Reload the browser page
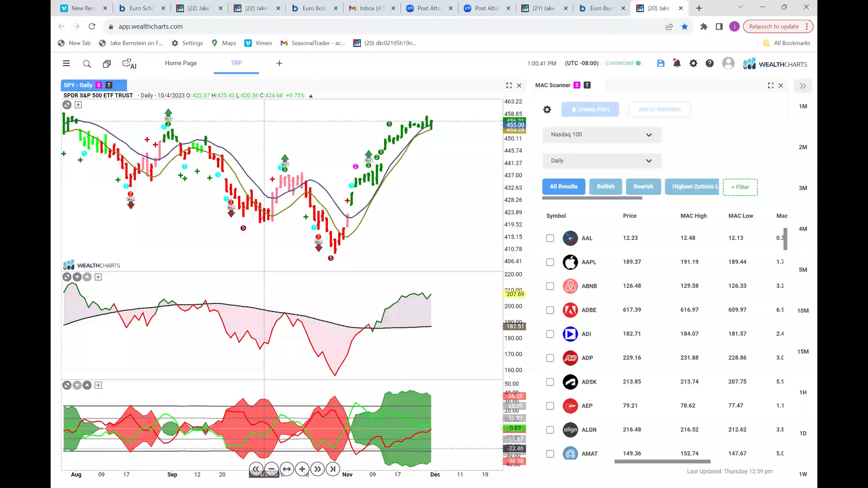Image resolution: width=868 pixels, height=488 pixels. 92,27
